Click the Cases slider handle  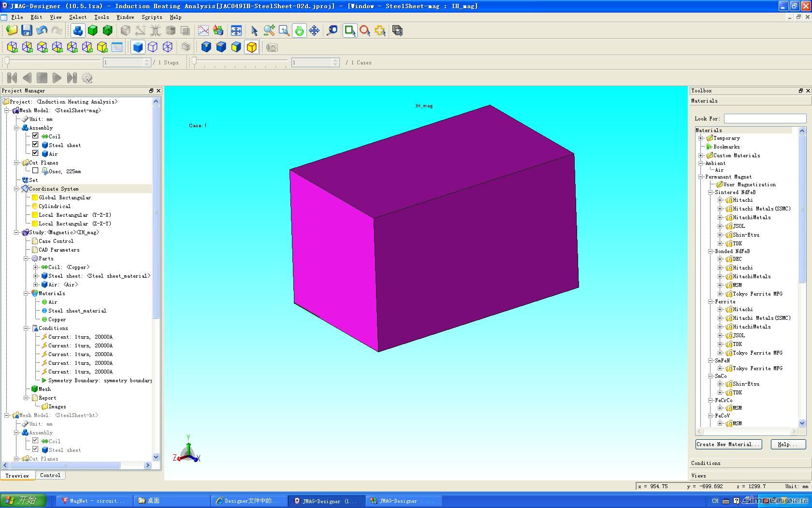pos(194,61)
